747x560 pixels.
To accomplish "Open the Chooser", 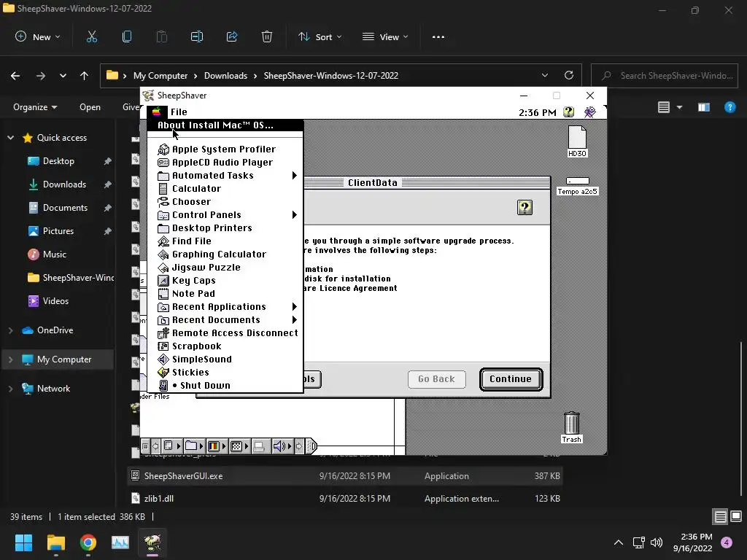I will click(x=225, y=202).
